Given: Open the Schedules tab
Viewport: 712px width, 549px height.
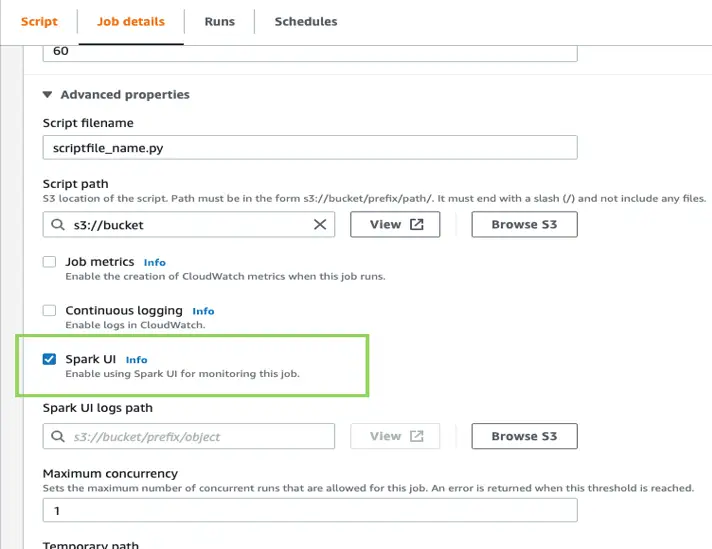Looking at the screenshot, I should (306, 21).
